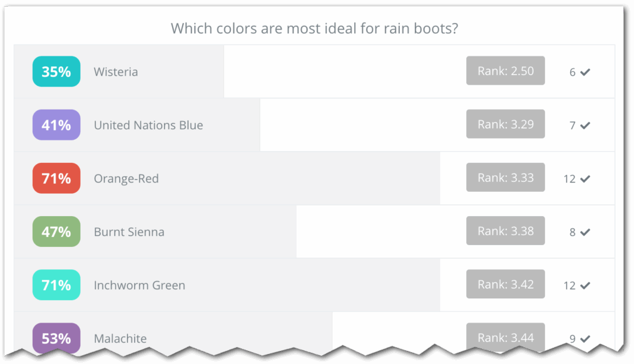Screen dimensions: 634x364
Task: Select the United Nations Blue label
Action: [149, 125]
